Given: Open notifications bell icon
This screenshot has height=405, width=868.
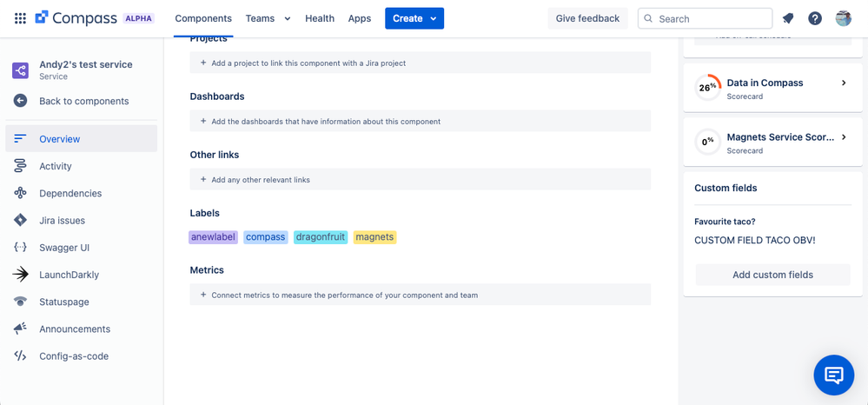Looking at the screenshot, I should (788, 18).
